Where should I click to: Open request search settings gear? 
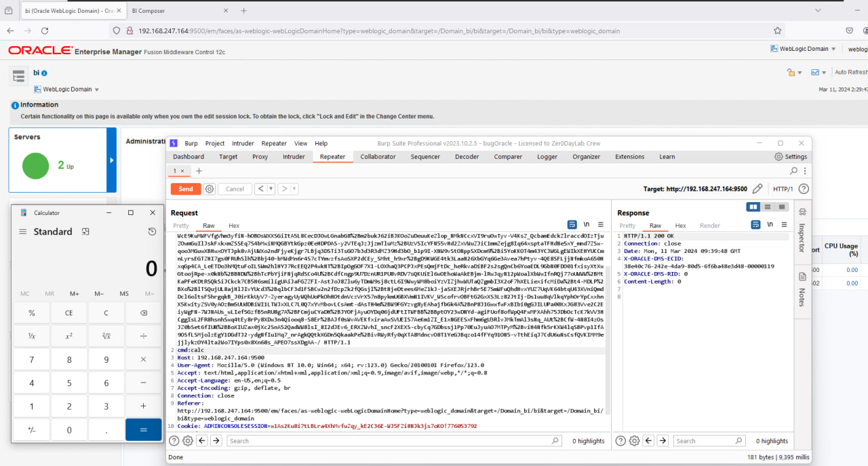(x=188, y=441)
